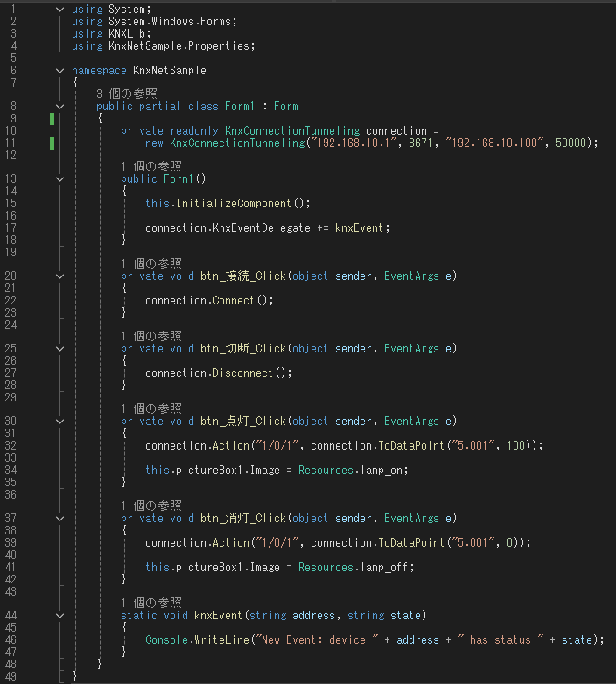Show references link above the Form1() constructor

[150, 166]
